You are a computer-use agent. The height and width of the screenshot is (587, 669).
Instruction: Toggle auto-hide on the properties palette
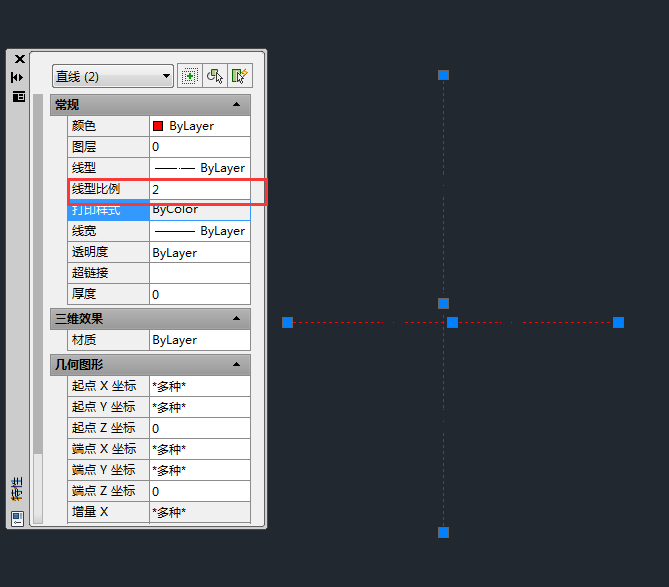pos(18,77)
